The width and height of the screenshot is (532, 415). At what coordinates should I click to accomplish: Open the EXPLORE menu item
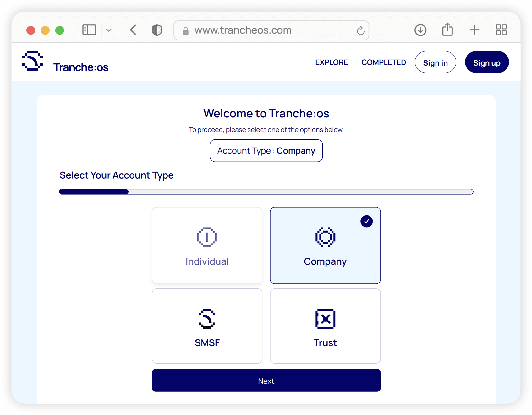click(x=331, y=62)
